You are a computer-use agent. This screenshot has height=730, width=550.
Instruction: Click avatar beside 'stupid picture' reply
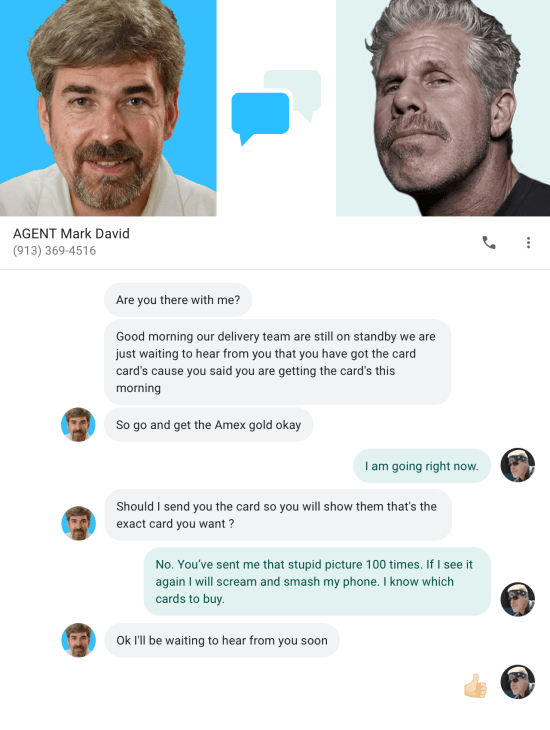coord(517,599)
